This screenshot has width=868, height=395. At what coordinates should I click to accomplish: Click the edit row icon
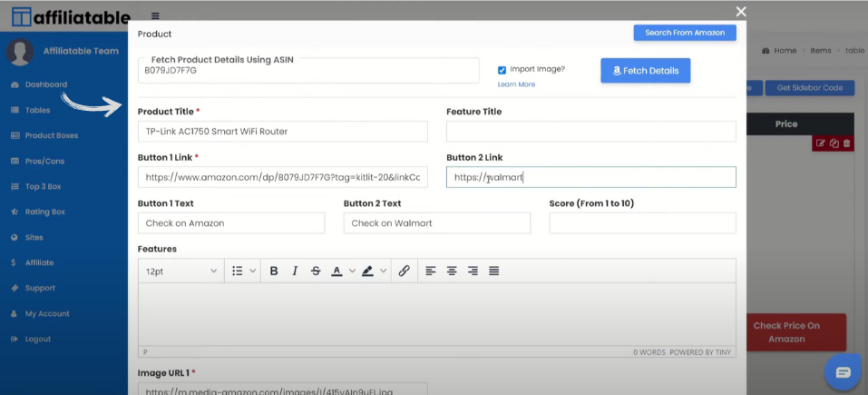click(x=821, y=143)
